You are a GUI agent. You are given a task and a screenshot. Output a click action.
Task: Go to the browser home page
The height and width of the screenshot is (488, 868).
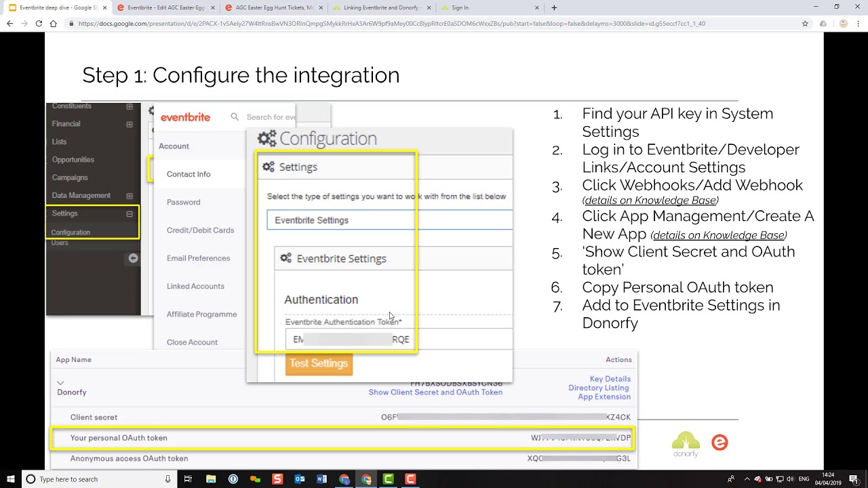pyautogui.click(x=53, y=23)
